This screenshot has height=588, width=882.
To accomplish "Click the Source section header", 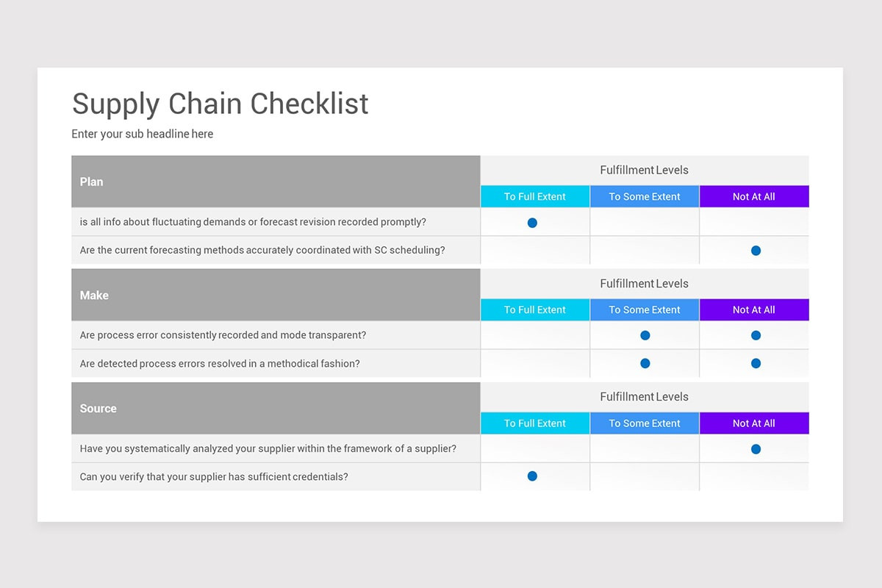I will pyautogui.click(x=276, y=408).
